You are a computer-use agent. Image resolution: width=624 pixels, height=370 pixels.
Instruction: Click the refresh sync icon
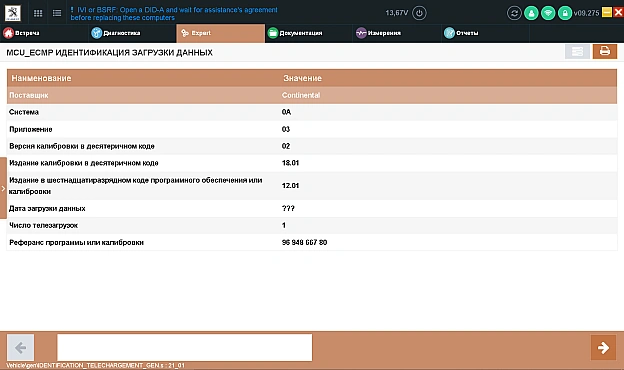click(x=514, y=13)
